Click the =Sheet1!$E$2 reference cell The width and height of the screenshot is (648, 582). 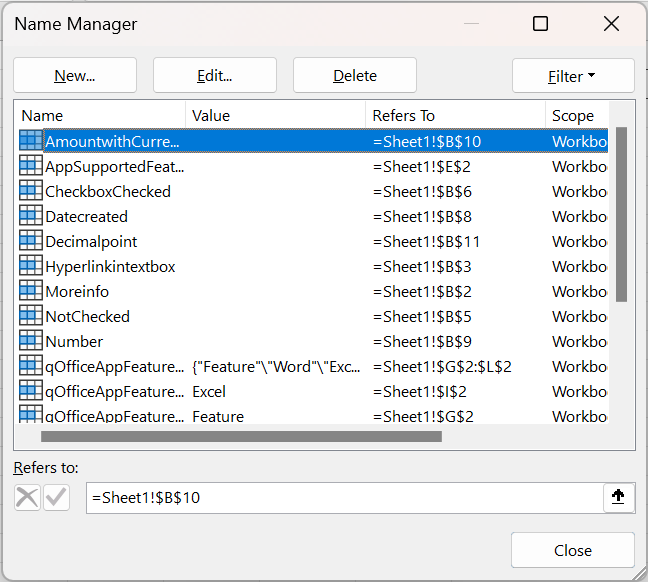click(x=422, y=167)
